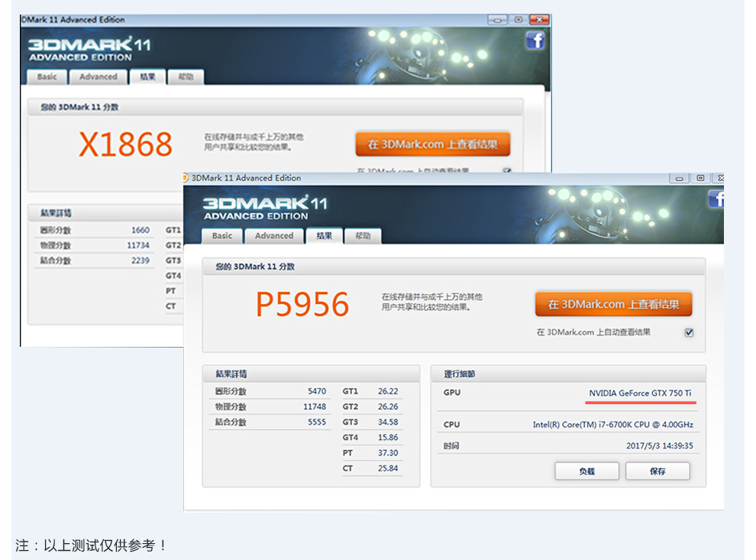Click the GT4 label in the back window

[173, 276]
